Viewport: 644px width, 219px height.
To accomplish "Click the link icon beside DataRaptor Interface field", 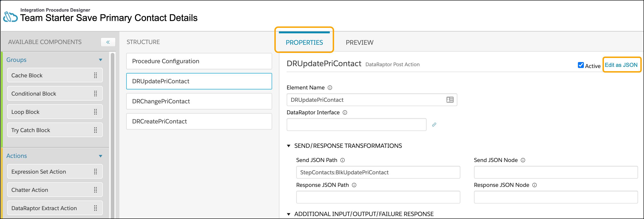I will click(x=434, y=125).
